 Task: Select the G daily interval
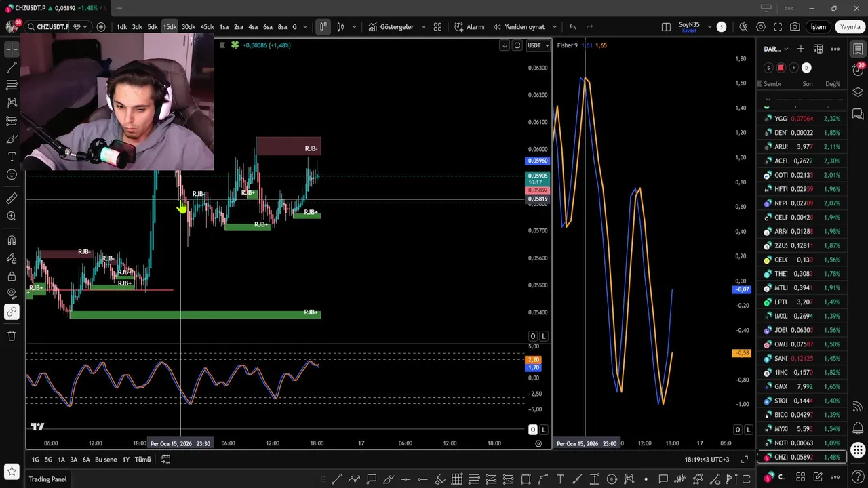[294, 27]
